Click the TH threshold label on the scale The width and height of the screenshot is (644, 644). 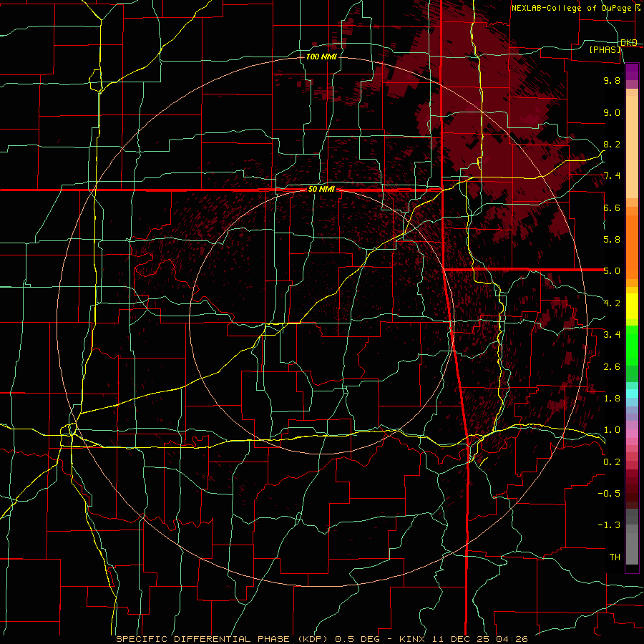615,557
